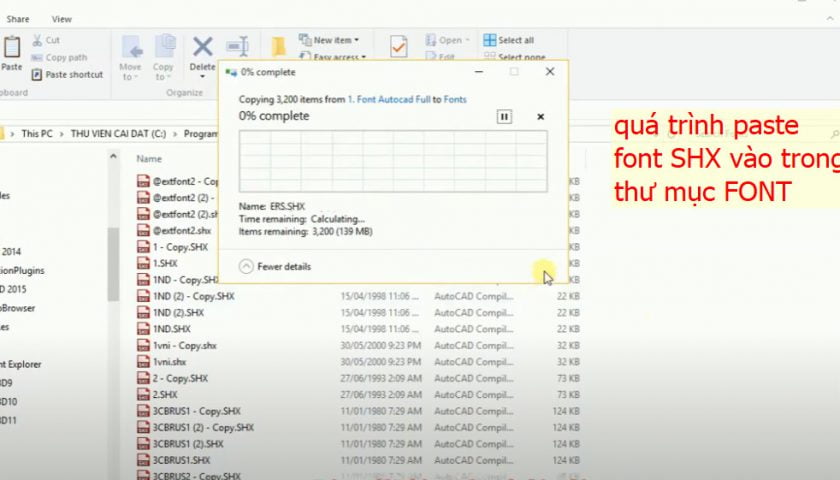Expand the chevron after This PC
Screen dimensions: 840x480
pos(62,134)
